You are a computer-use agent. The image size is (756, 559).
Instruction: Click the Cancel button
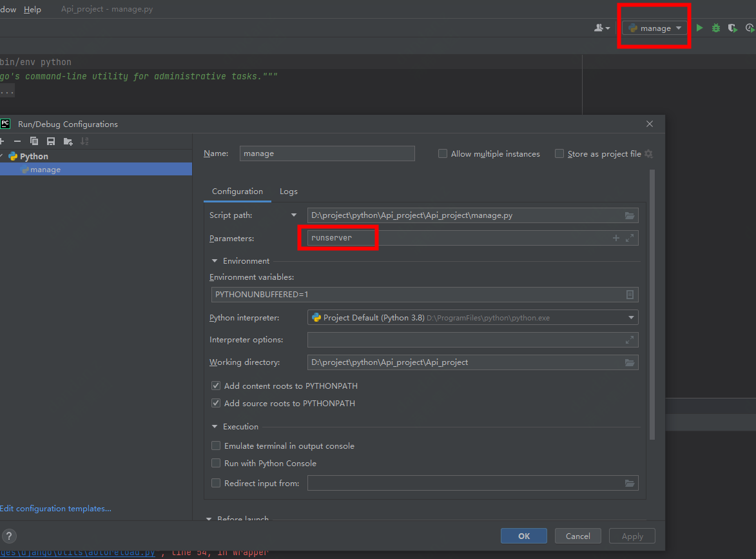(x=577, y=536)
